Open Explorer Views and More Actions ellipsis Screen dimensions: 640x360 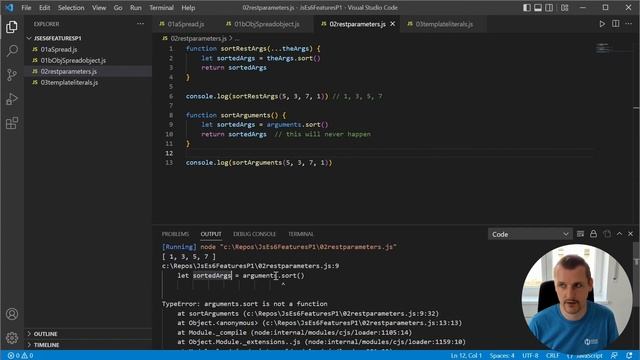point(140,24)
